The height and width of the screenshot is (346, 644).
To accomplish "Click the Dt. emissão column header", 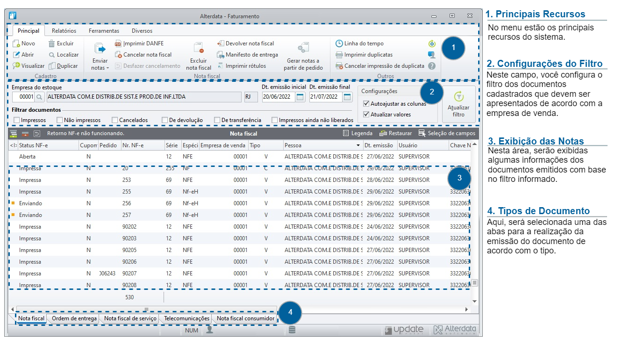I will 380,145.
